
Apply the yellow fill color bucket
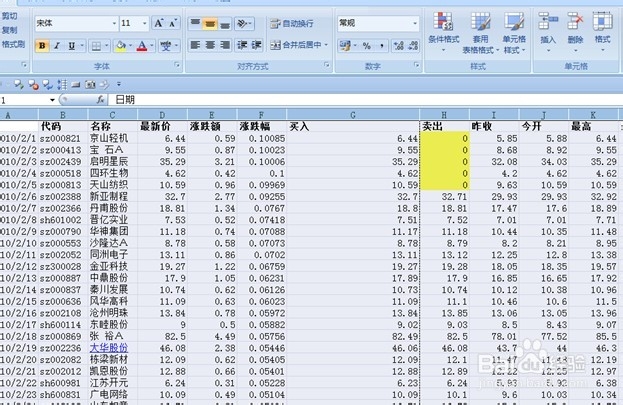point(120,46)
